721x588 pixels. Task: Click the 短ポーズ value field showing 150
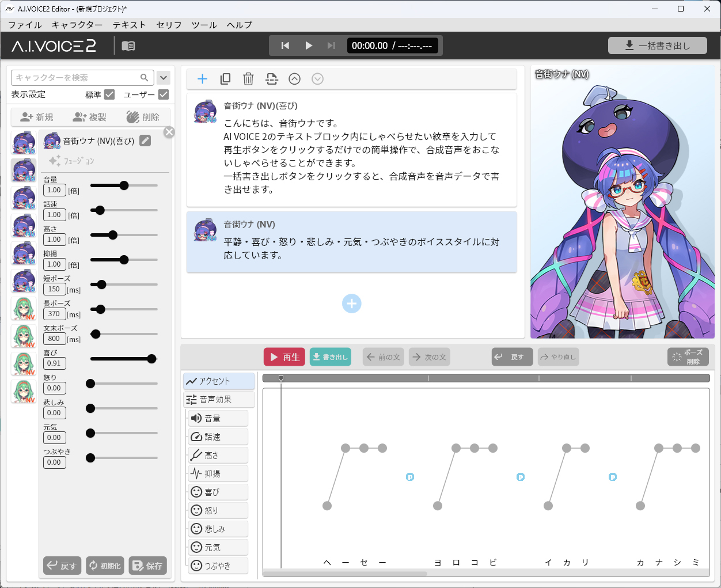(54, 289)
